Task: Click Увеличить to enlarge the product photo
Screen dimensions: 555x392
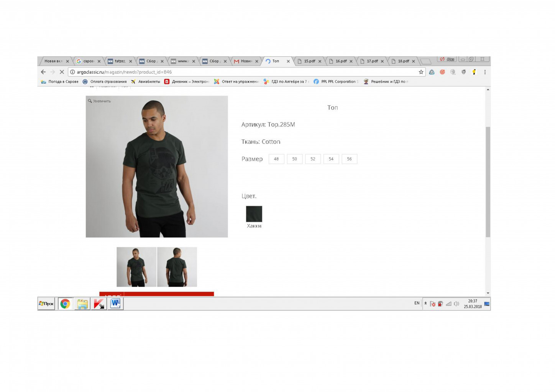Action: pos(99,101)
